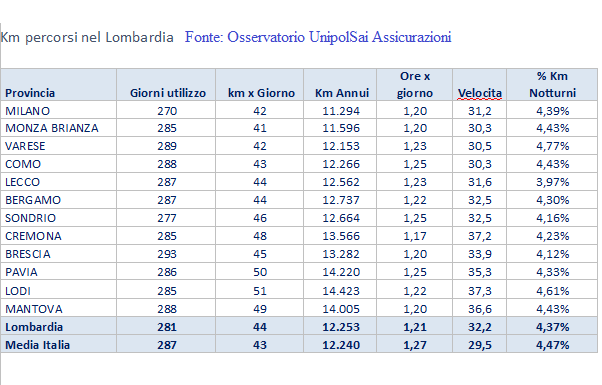The image size is (602, 385).
Task: Select Bergamo's Km Annui value 12.737
Action: [341, 200]
